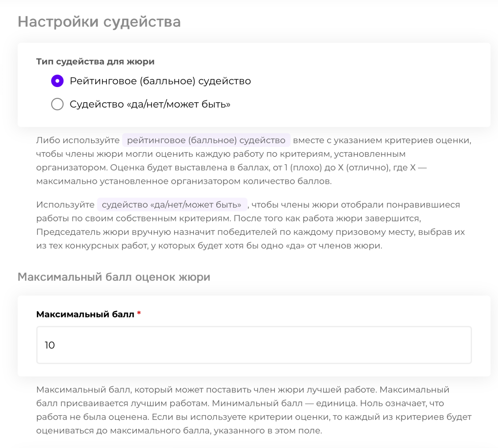Click the value 10 in the score field
This screenshot has width=498, height=448.
(50, 345)
